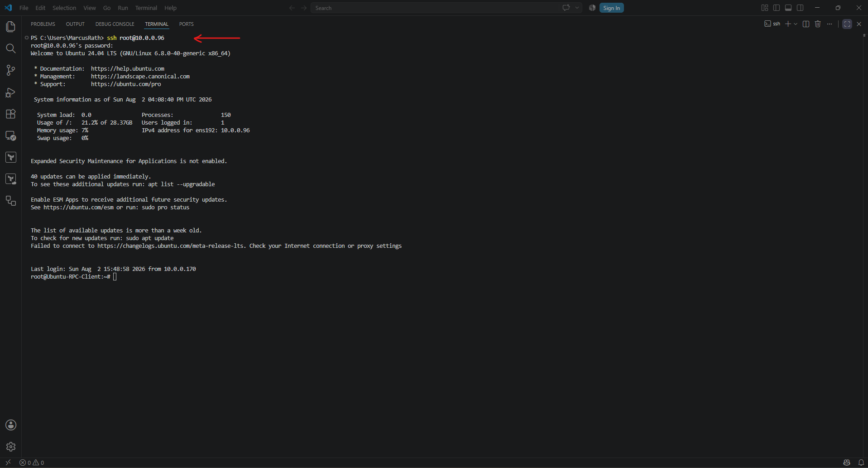
Task: Open the Selection menu
Action: (64, 8)
